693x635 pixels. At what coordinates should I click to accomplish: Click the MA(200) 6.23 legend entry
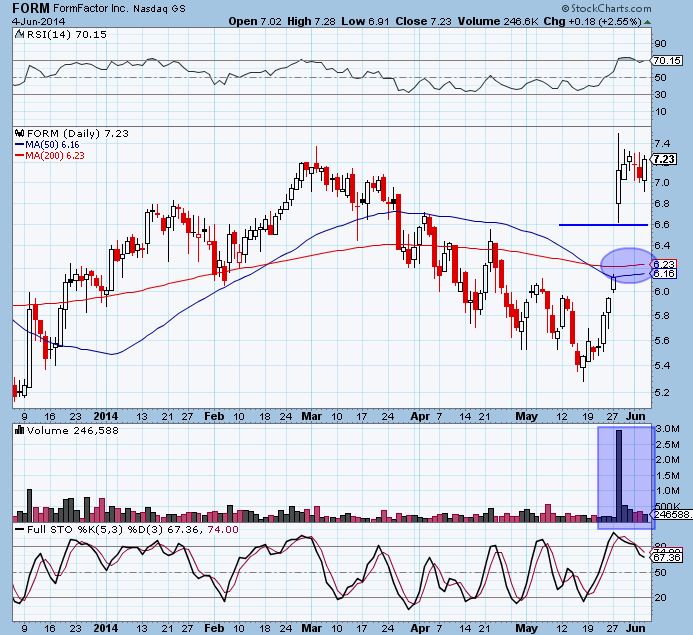click(50, 156)
